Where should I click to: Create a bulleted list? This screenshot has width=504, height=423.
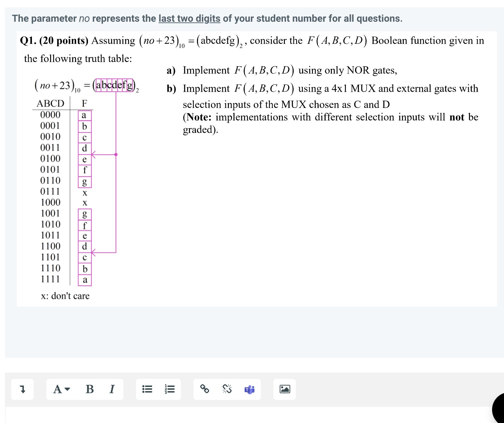(147, 389)
